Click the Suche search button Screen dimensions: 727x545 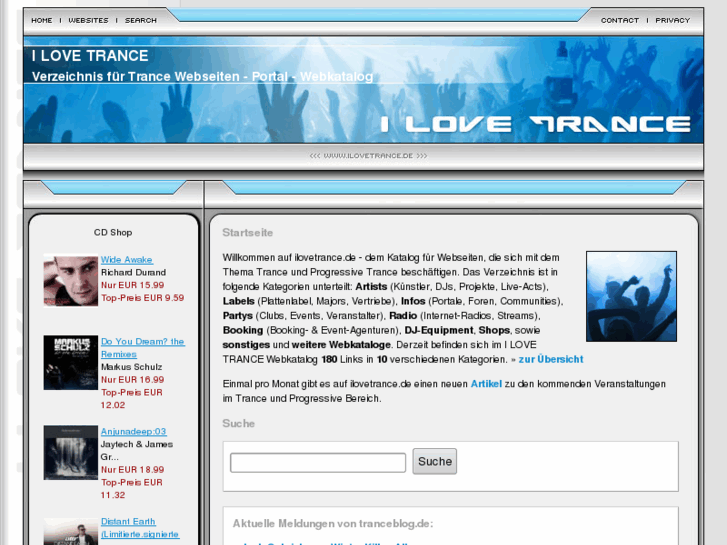[435, 462]
